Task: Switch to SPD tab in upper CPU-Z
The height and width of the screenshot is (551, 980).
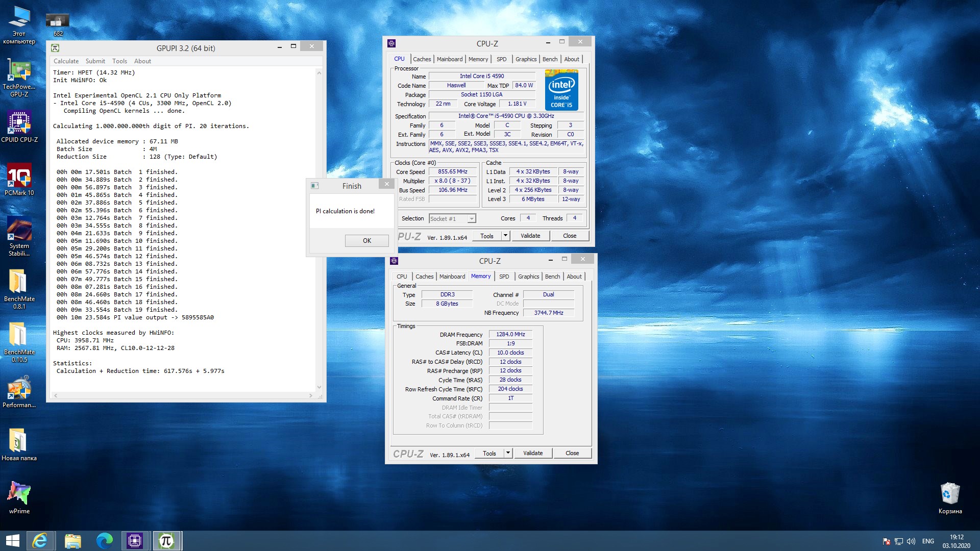Action: coord(502,59)
